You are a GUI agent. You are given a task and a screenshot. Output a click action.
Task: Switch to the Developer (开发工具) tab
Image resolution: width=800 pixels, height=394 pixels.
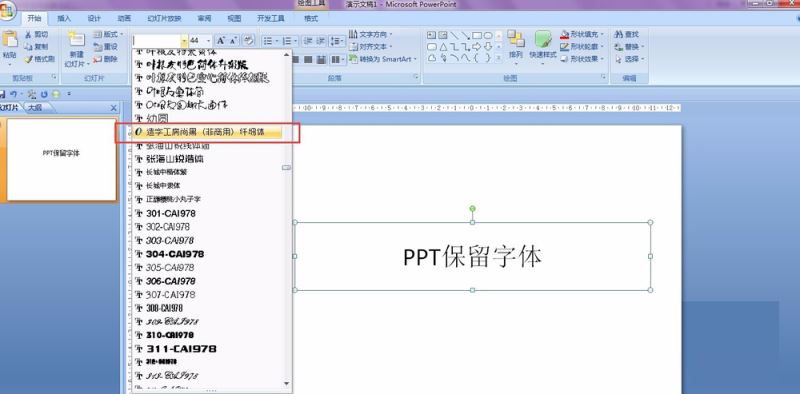point(271,18)
